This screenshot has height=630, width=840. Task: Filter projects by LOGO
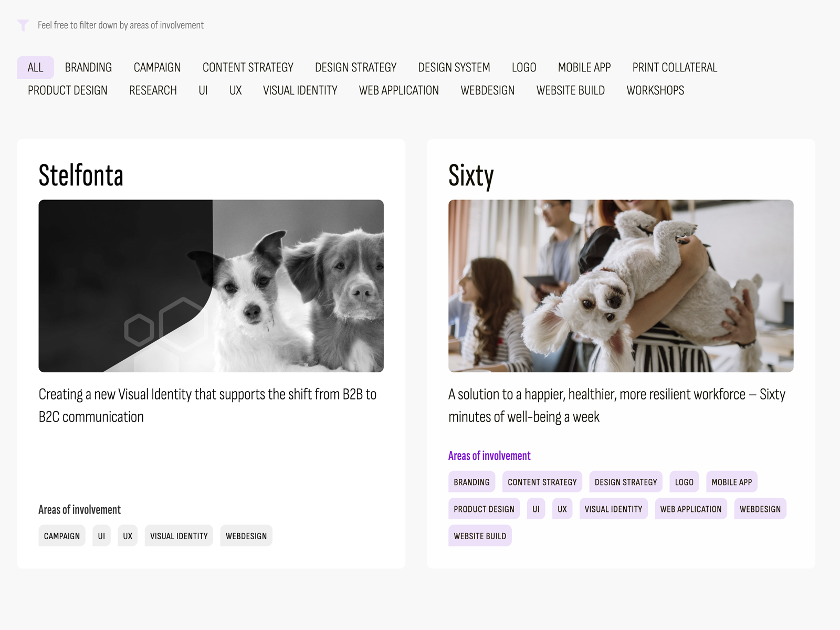(524, 67)
